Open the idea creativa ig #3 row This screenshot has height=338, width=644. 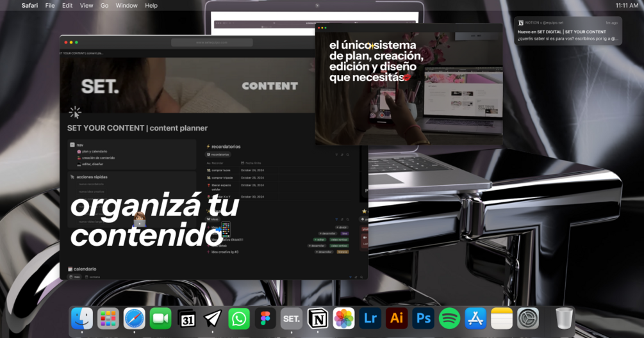pos(225,252)
